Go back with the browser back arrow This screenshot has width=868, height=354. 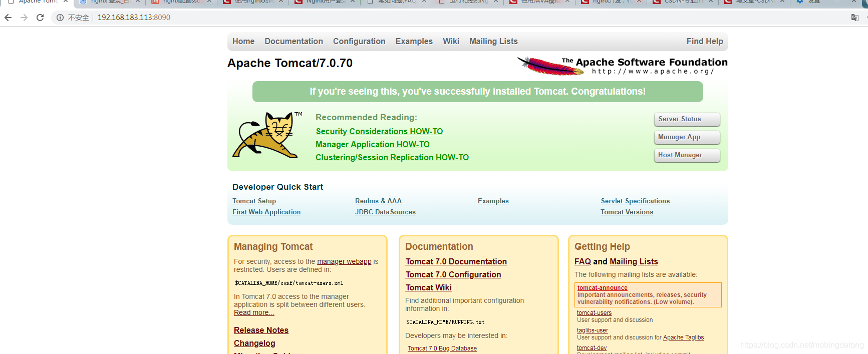[8, 18]
